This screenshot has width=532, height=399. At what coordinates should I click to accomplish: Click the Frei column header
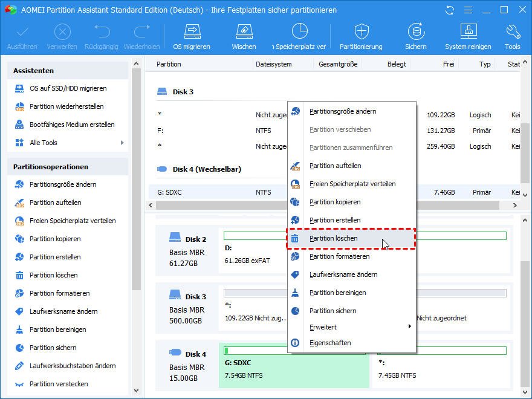pos(449,64)
